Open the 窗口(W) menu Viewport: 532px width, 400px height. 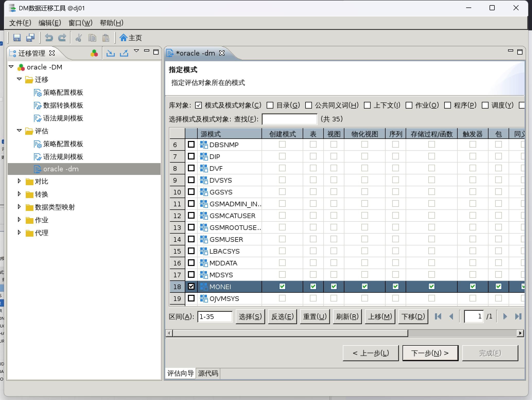click(x=80, y=23)
